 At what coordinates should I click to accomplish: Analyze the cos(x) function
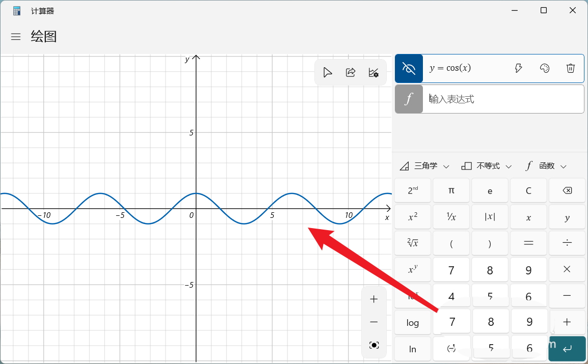click(519, 68)
